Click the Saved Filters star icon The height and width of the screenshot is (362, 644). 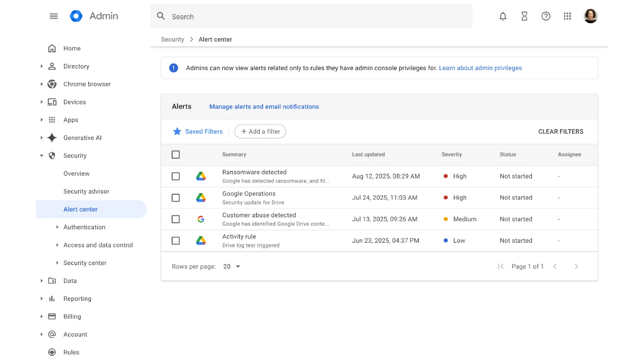click(177, 132)
